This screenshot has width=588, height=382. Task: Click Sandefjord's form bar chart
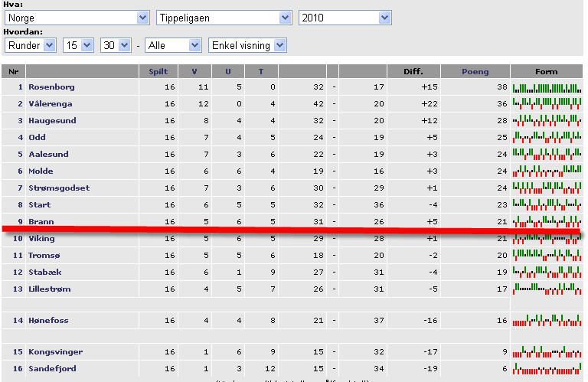pos(547,369)
